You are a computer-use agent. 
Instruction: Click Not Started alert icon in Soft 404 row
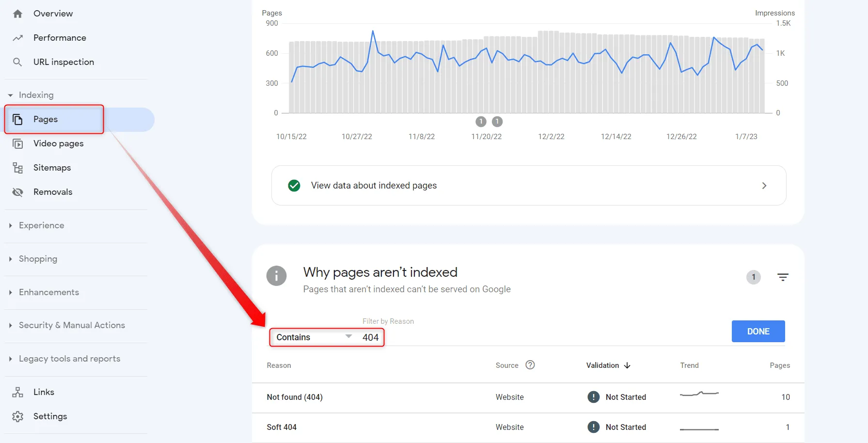click(593, 427)
